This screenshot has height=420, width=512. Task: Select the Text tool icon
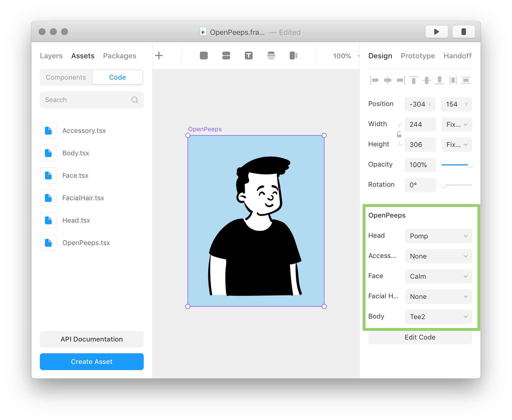point(249,56)
